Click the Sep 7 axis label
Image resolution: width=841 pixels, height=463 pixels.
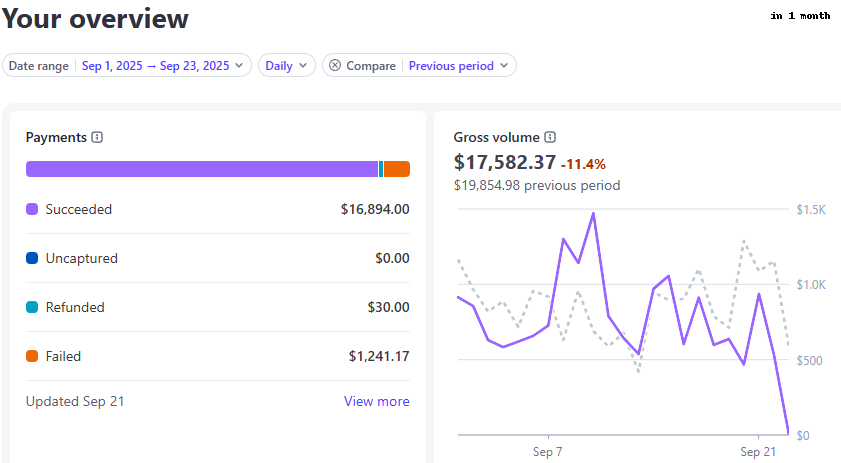click(548, 451)
